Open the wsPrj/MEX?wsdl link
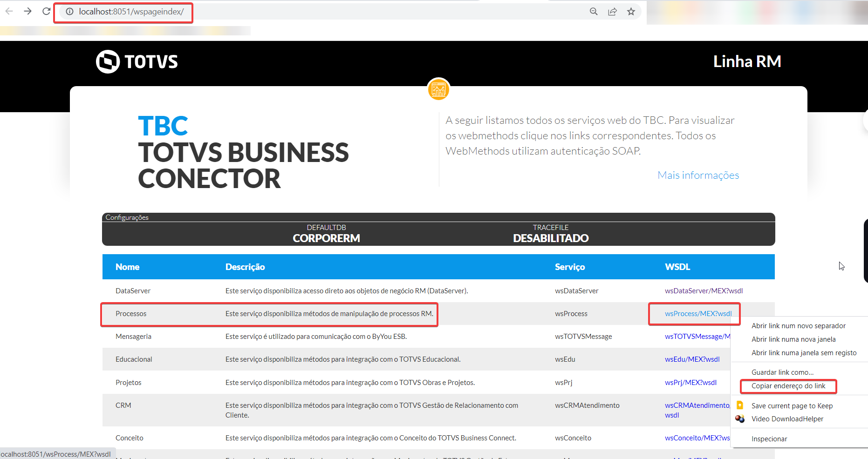The width and height of the screenshot is (868, 459). [x=690, y=382]
